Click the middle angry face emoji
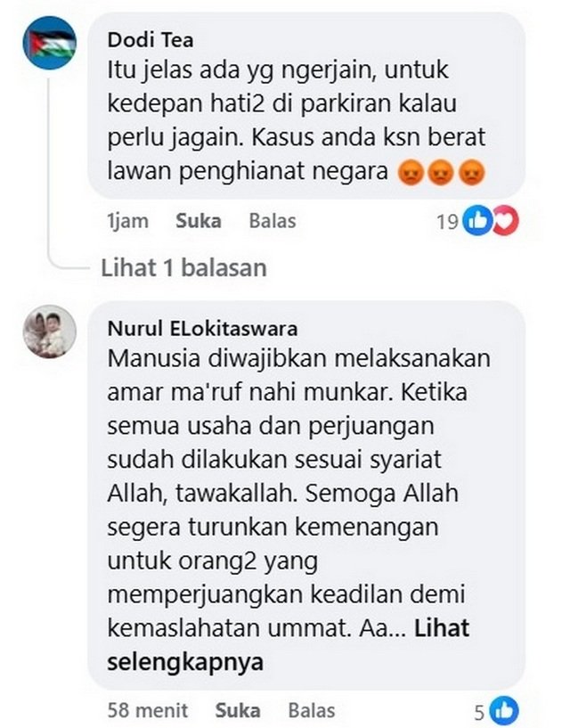The image size is (570, 728). coord(441,173)
